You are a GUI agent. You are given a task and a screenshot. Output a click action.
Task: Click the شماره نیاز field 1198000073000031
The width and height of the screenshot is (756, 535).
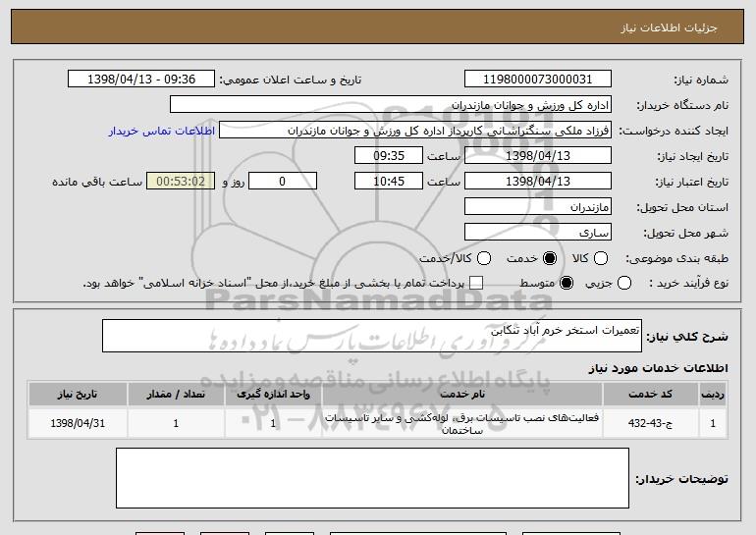click(x=538, y=80)
